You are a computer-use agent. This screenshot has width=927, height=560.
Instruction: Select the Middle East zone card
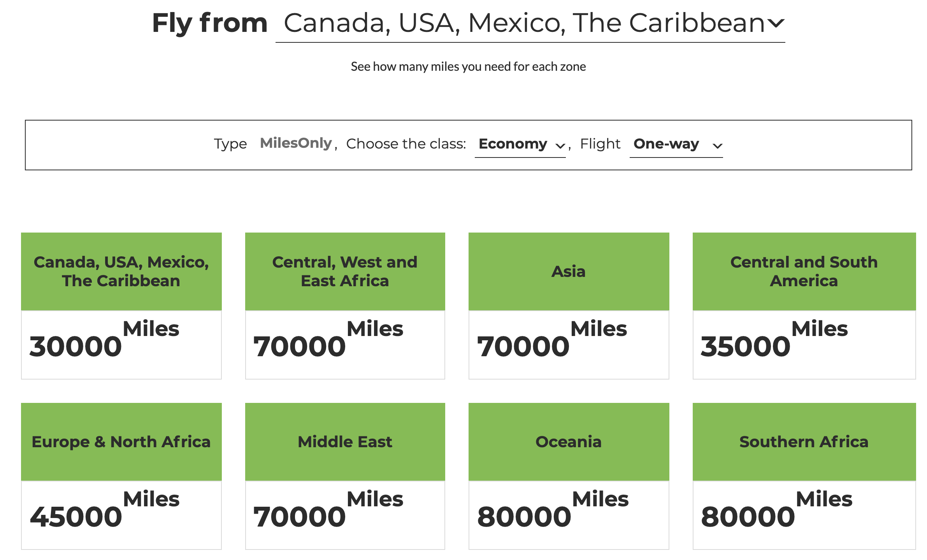(345, 442)
